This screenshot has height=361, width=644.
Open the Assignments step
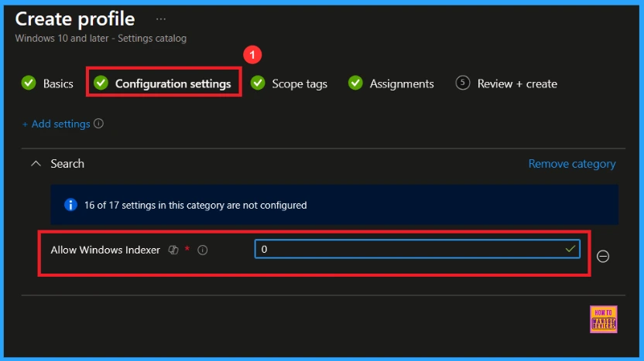[x=391, y=83]
